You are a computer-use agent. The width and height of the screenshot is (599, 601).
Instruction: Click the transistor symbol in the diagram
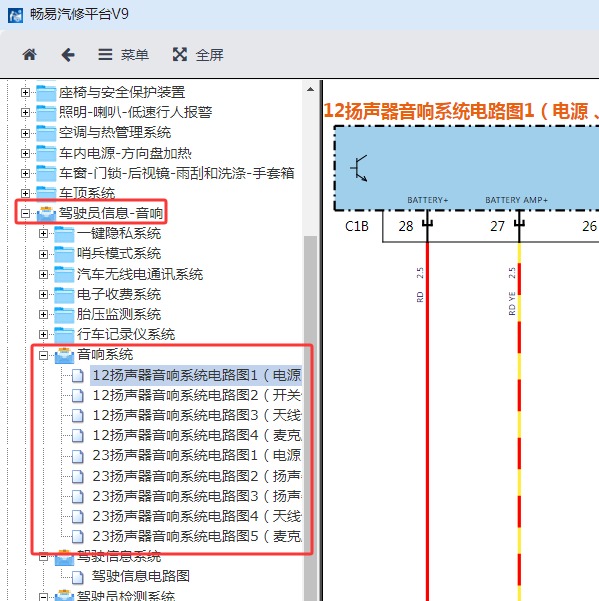(x=359, y=168)
